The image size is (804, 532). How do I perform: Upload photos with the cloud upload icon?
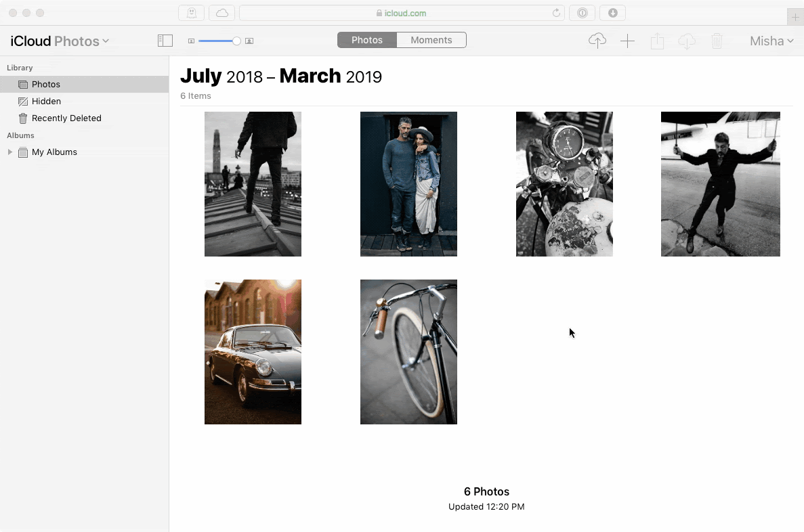[597, 41]
